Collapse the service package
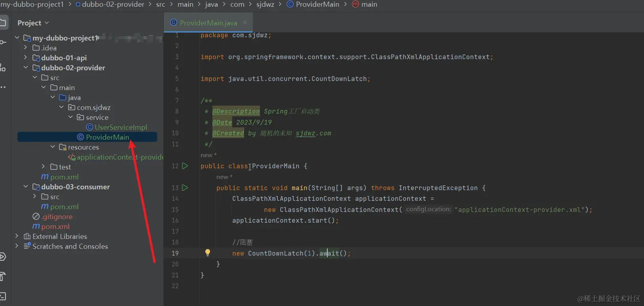 [71, 117]
